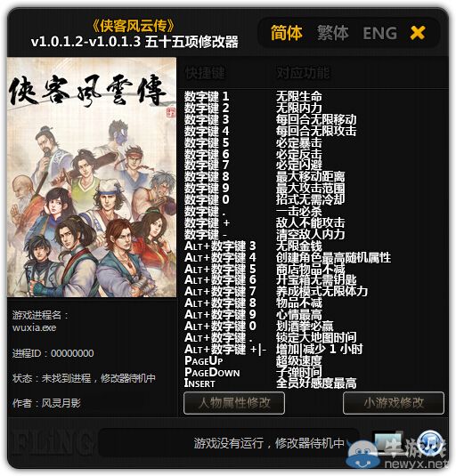Screen dimensions: 456x476
Task: Click the yellow X close icon
Action: (418, 33)
